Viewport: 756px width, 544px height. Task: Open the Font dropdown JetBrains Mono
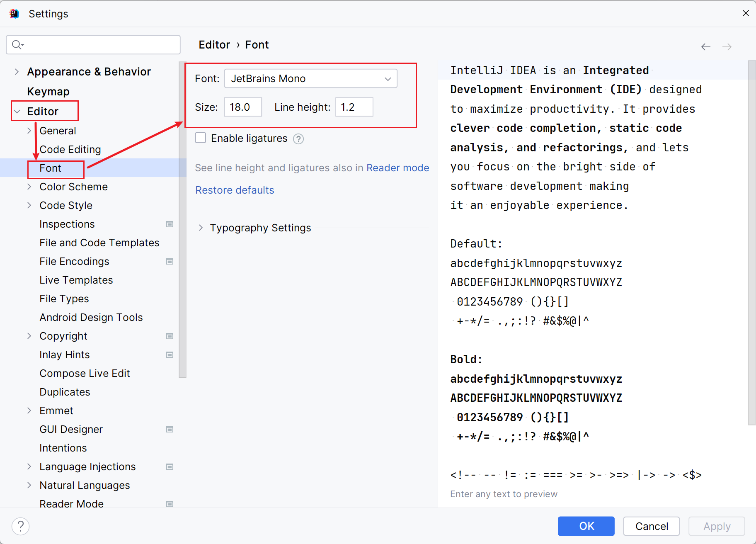[311, 78]
